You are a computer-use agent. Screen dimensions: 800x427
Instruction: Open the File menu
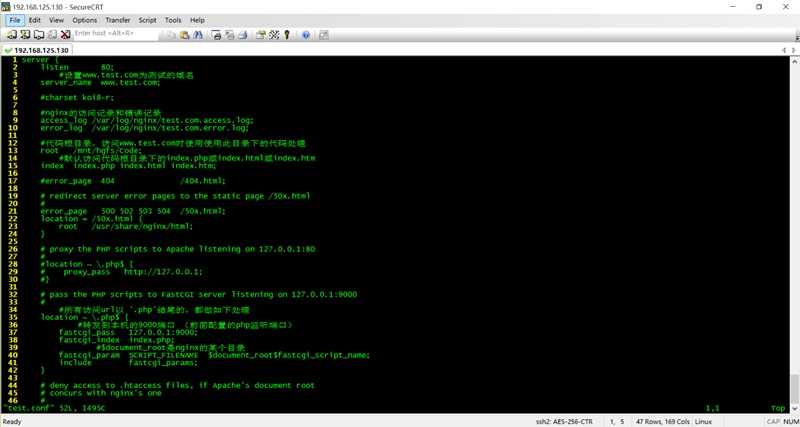tap(14, 20)
